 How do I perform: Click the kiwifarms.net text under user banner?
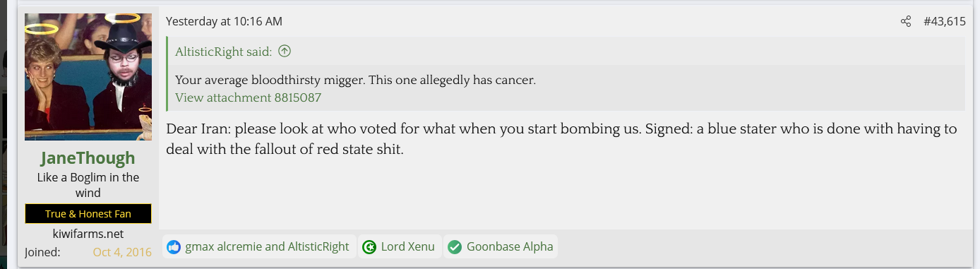point(88,234)
